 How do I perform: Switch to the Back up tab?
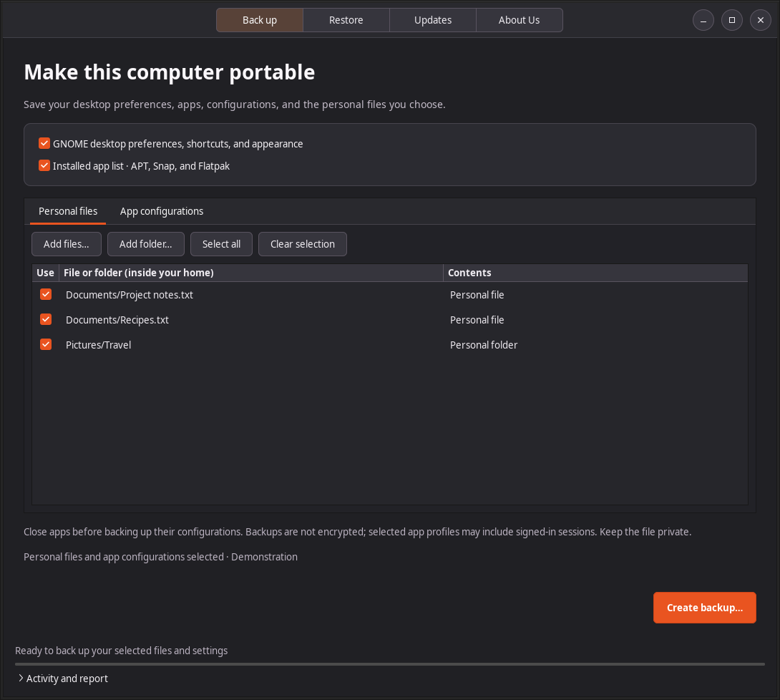[x=259, y=20]
